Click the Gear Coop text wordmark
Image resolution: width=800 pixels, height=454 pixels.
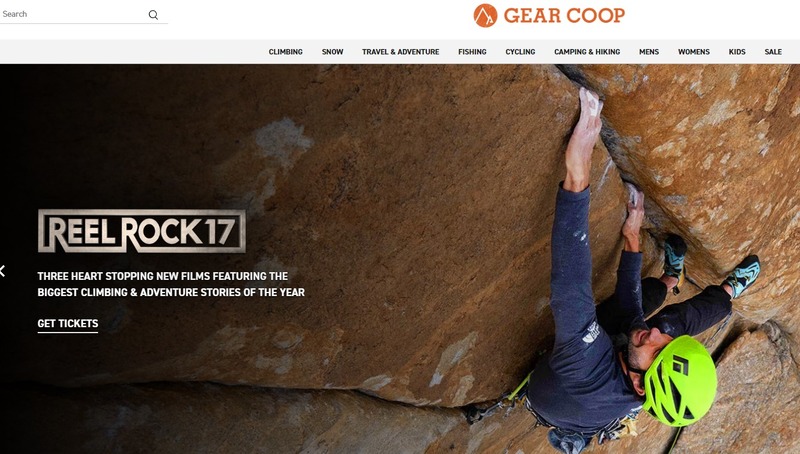[564, 15]
